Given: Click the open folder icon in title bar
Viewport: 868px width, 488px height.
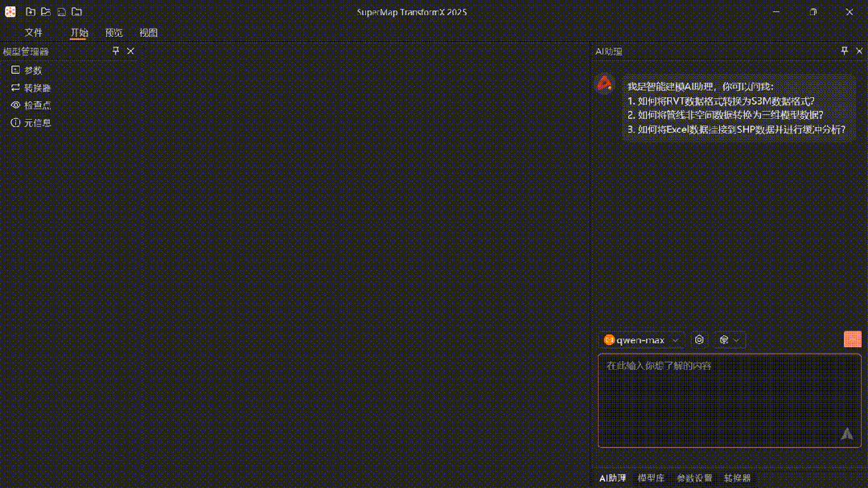Looking at the screenshot, I should point(46,12).
